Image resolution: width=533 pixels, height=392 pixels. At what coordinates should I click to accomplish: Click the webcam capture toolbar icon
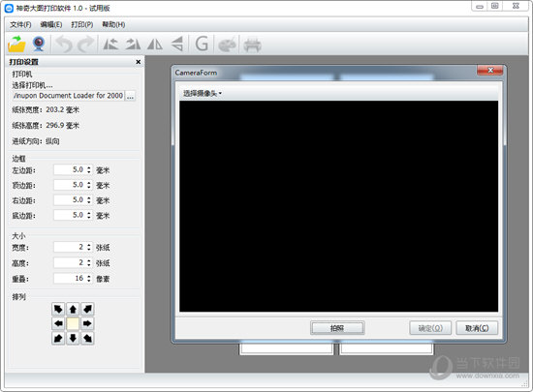pos(39,45)
